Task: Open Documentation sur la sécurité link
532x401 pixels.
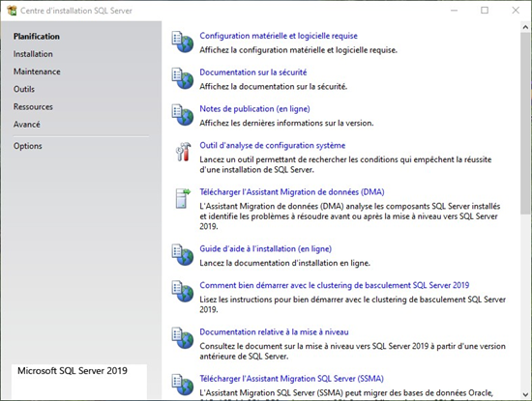Action: 252,72
